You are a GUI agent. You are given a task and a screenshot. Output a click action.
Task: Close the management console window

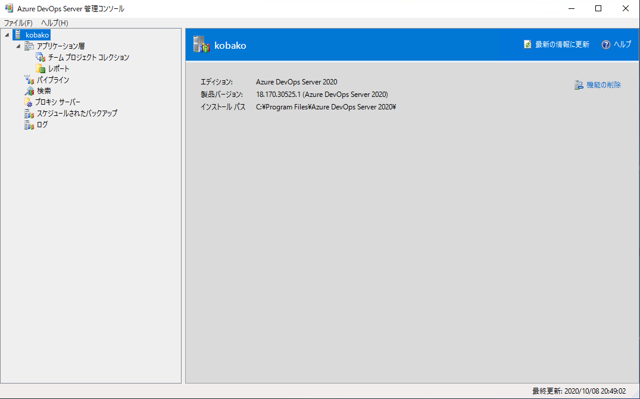[625, 9]
